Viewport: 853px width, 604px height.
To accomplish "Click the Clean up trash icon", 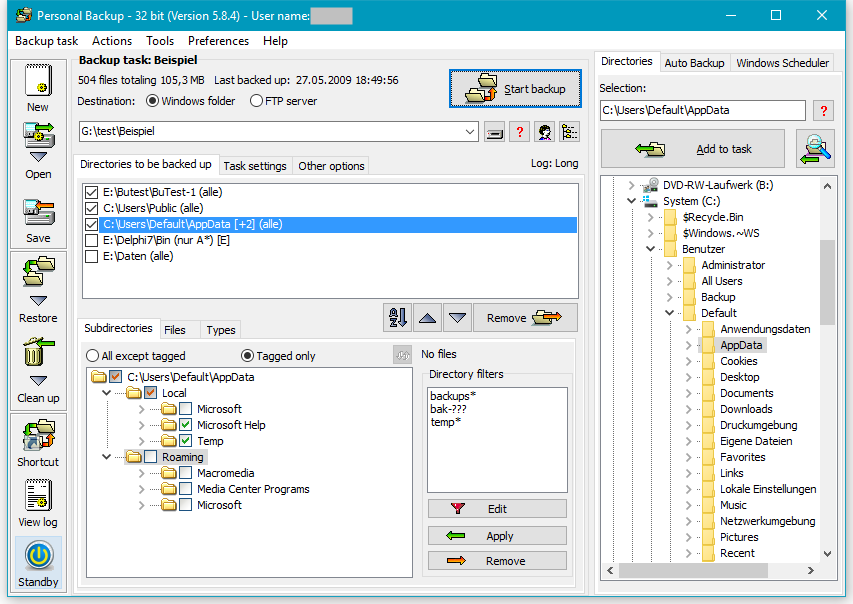I will point(38,352).
